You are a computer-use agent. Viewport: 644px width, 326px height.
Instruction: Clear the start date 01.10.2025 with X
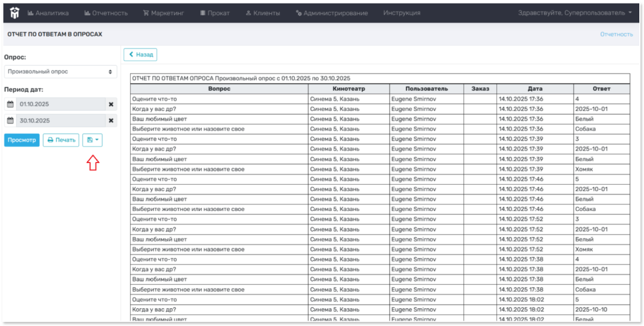pos(111,104)
